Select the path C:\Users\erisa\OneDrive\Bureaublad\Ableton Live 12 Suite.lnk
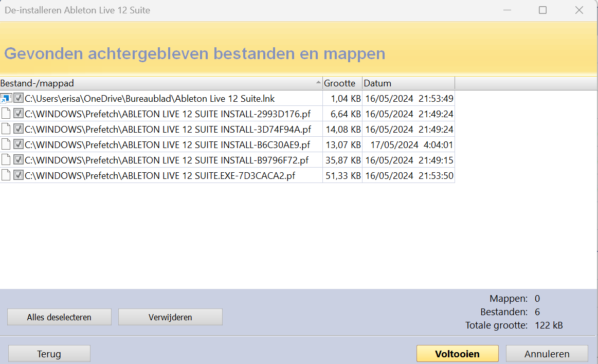This screenshot has height=364, width=598. (x=150, y=99)
